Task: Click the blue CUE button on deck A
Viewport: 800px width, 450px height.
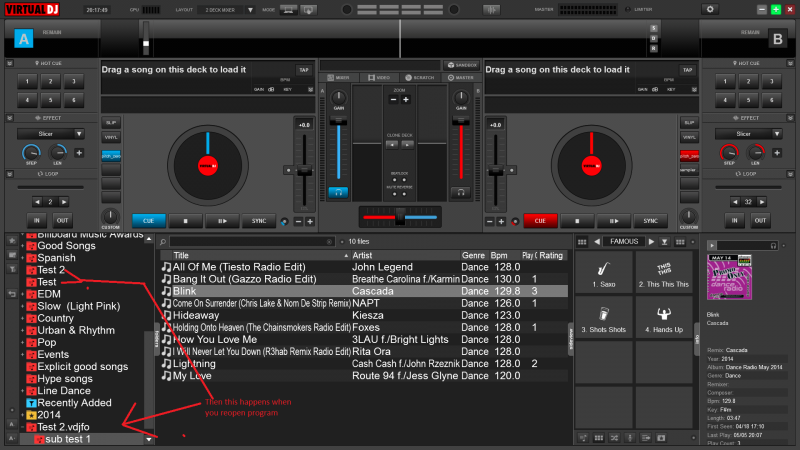Action: pos(148,221)
